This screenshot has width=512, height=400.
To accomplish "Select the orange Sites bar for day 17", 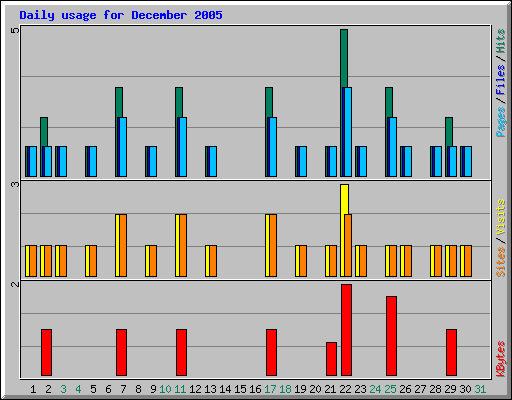I will 273,245.
